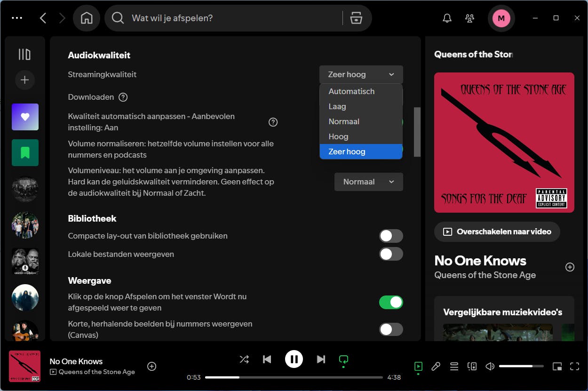This screenshot has width=588, height=391.
Task: Enable Lokale bestanden weergeven
Action: point(391,254)
